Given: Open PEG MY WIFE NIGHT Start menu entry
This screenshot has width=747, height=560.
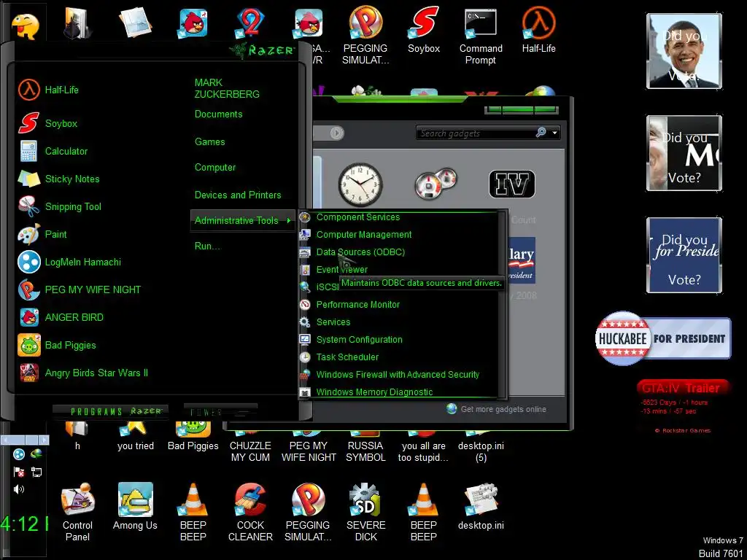Looking at the screenshot, I should coord(79,289).
